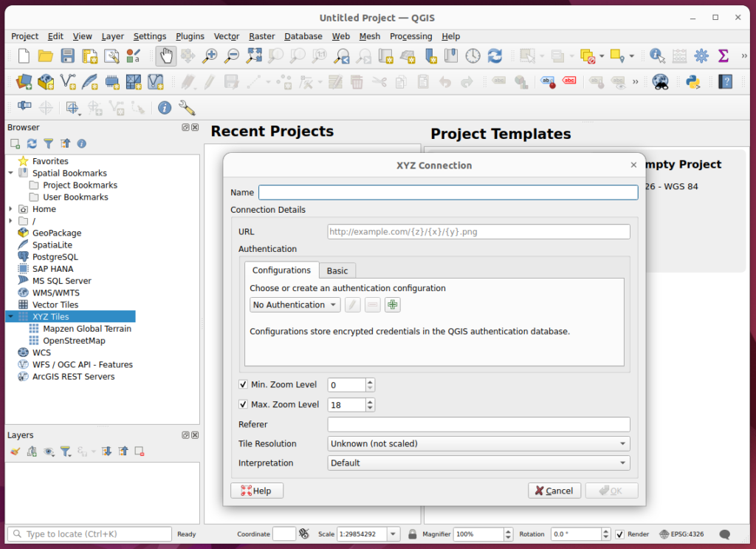Image resolution: width=756 pixels, height=549 pixels.
Task: Click the green plus add authentication configuration icon
Action: pyautogui.click(x=392, y=304)
